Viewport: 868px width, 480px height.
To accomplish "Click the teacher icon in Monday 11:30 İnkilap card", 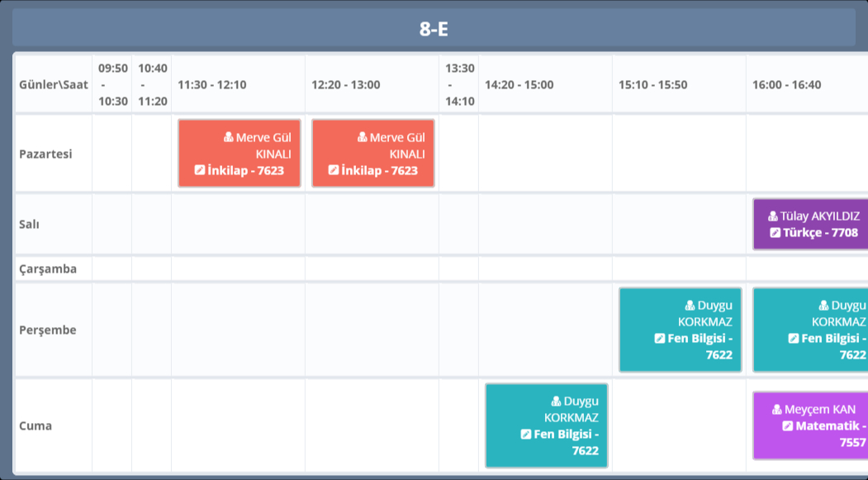I will click(x=229, y=138).
